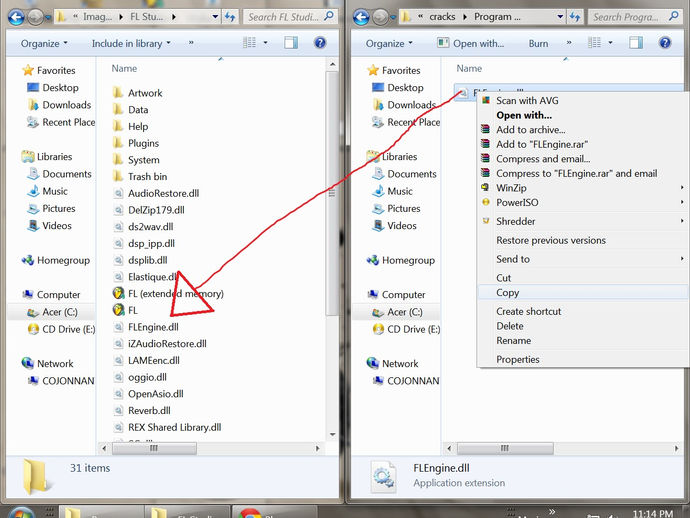Select Homegroup in left window sidebar
Screen dimensions: 690x518
point(55,260)
